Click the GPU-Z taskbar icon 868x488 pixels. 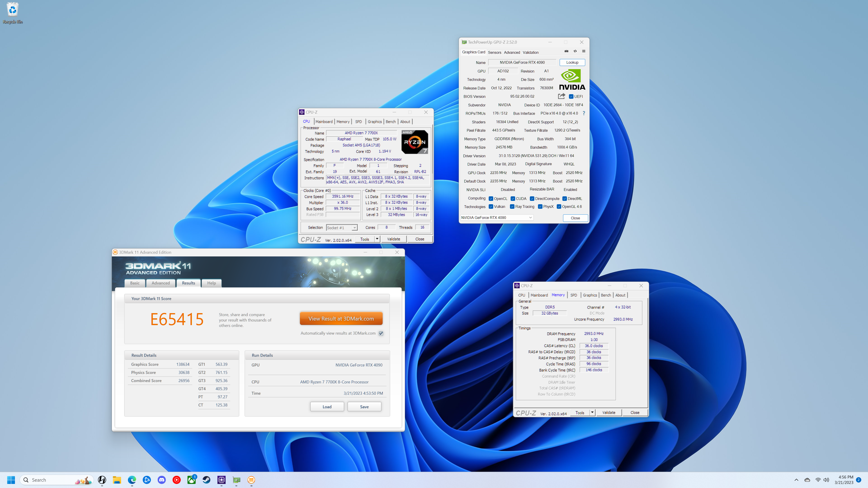pyautogui.click(x=236, y=480)
